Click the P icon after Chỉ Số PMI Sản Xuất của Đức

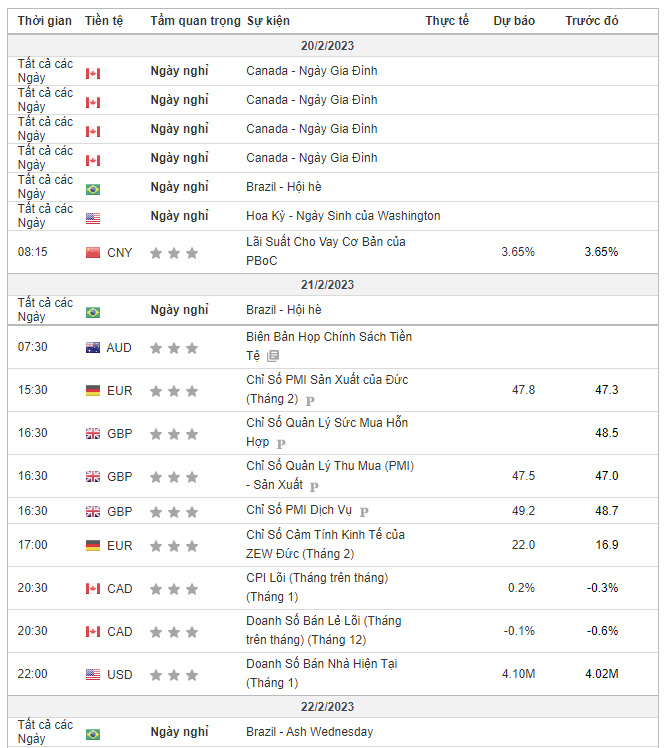point(310,400)
